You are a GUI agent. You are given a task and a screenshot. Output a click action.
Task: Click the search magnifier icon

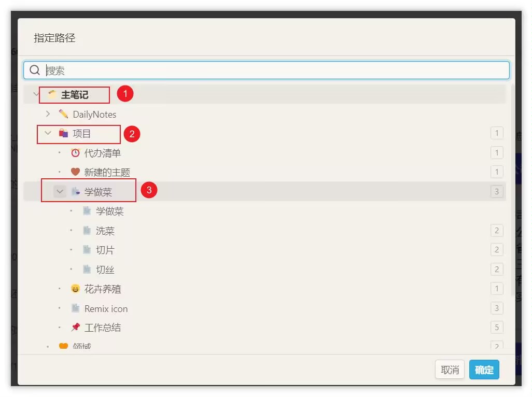35,70
